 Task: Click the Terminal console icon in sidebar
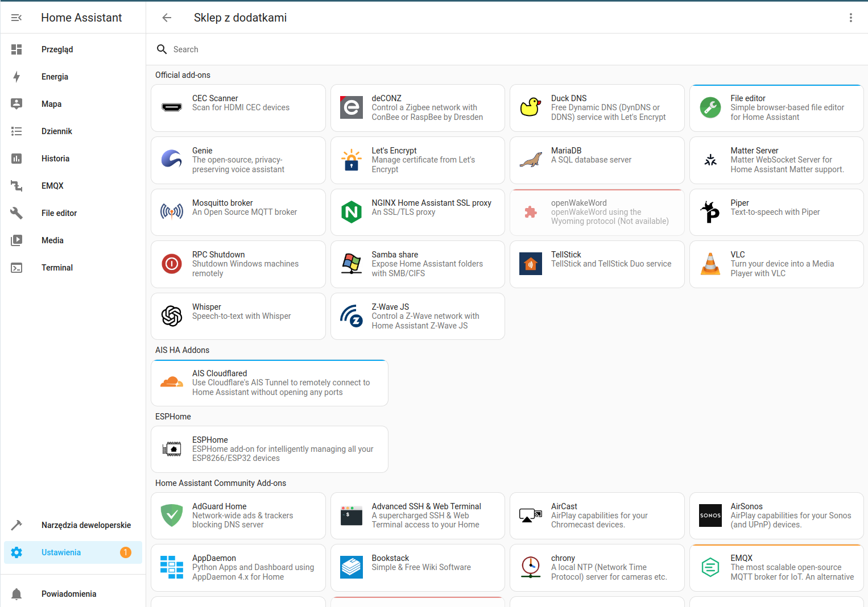coord(16,268)
